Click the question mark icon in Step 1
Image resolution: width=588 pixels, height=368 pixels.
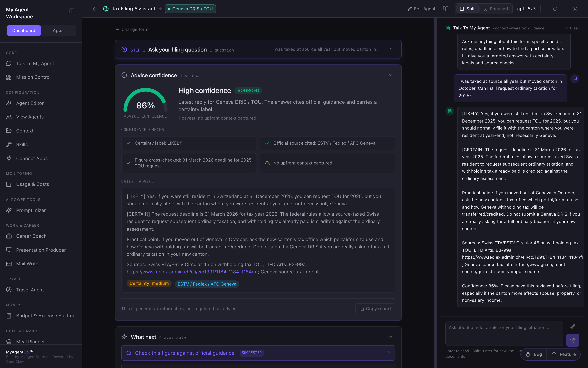tap(124, 49)
